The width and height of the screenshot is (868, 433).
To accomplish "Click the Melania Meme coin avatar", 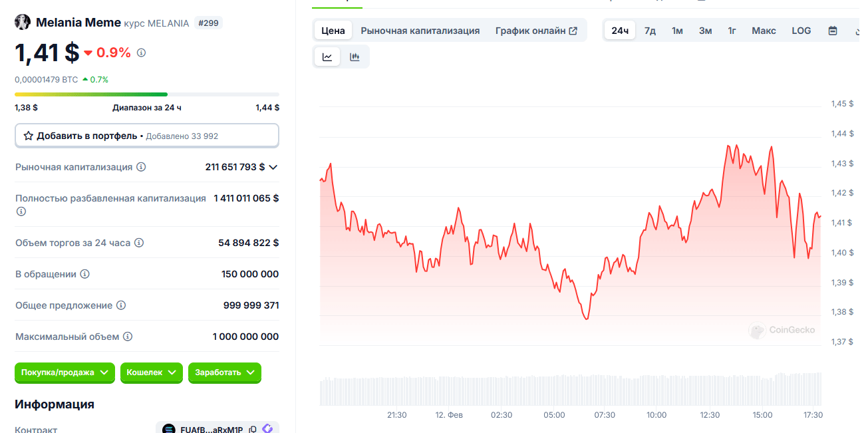I will pyautogui.click(x=23, y=22).
